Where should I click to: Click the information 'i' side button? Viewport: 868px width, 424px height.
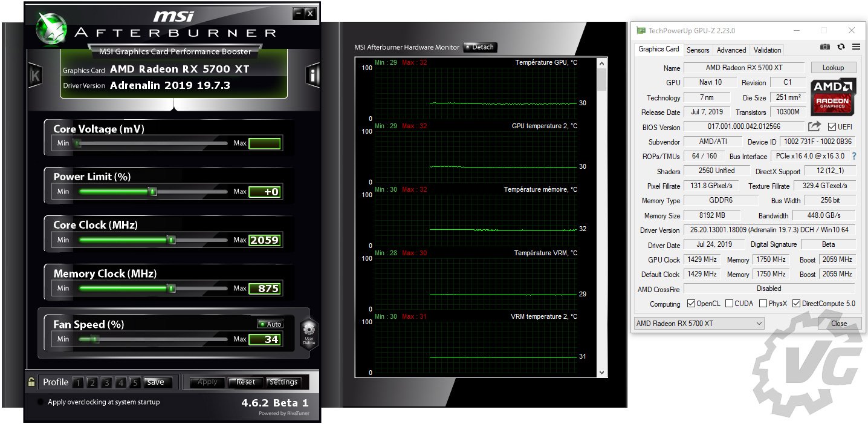click(x=313, y=75)
